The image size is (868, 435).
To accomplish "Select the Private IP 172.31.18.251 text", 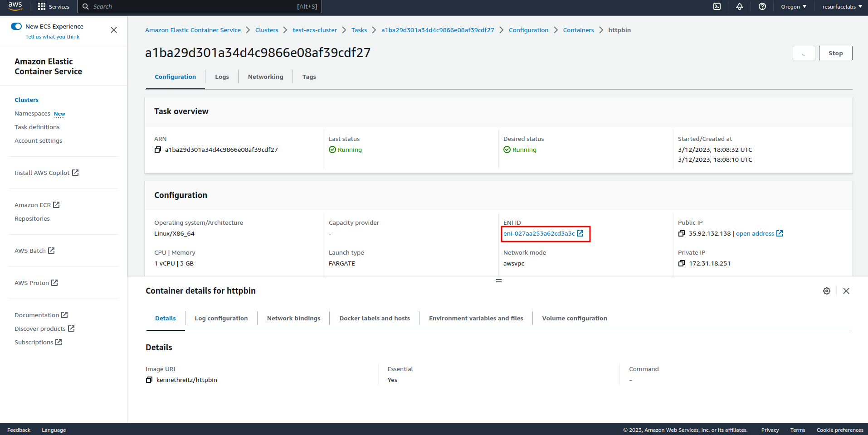I will [x=710, y=263].
